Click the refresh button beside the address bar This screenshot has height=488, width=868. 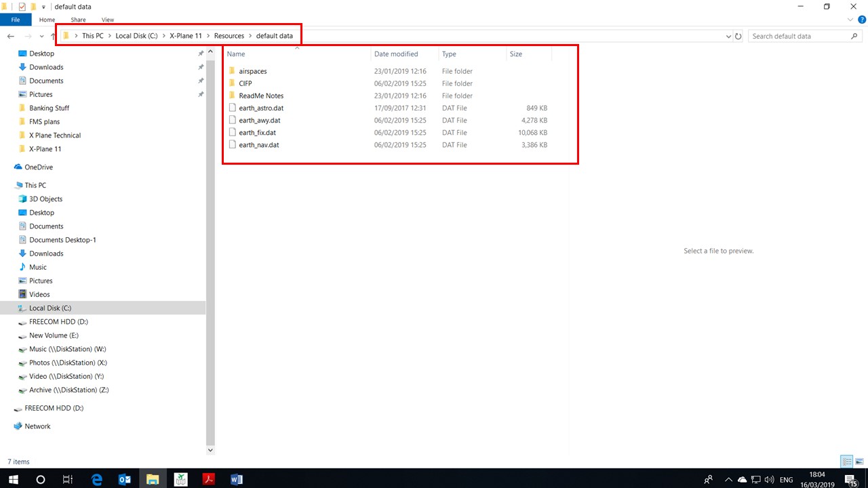click(738, 36)
